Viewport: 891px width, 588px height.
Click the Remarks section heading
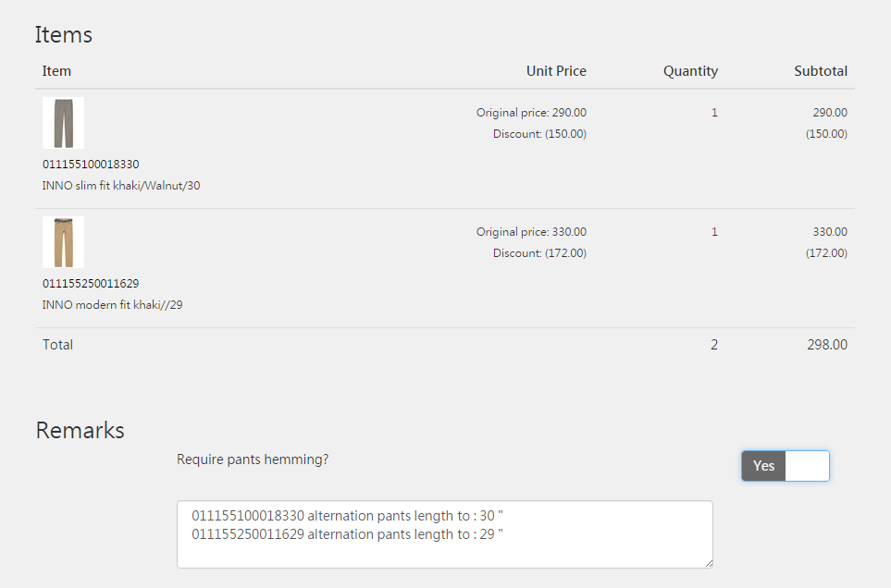click(x=80, y=431)
